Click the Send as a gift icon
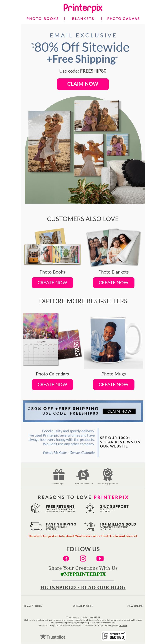 59,474
